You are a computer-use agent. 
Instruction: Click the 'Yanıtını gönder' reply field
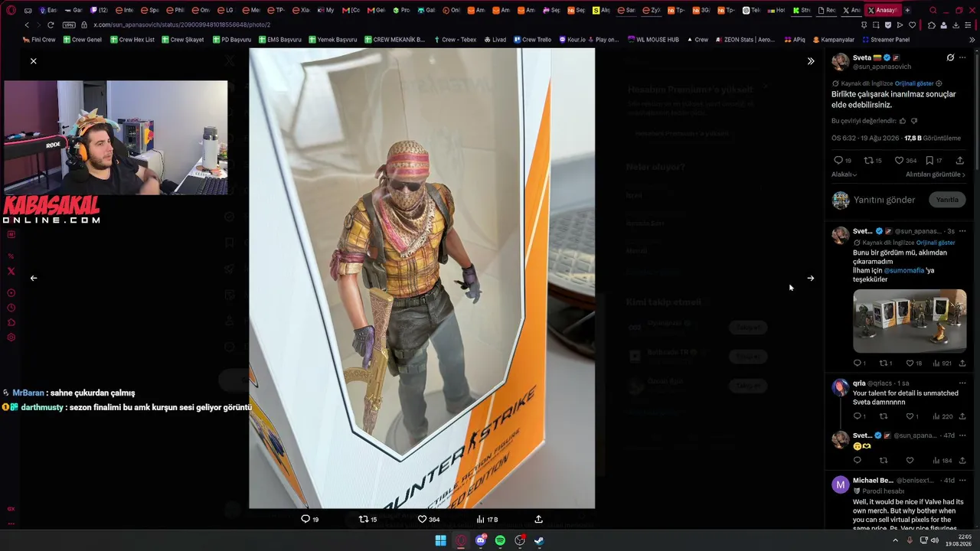coord(884,200)
